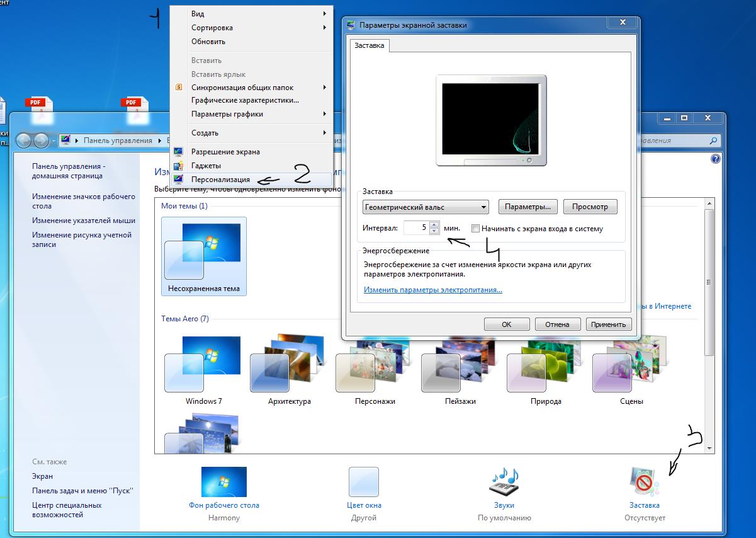Viewport: 756px width, 538px height.
Task: Decrease the interval with the down stepper
Action: click(x=434, y=231)
